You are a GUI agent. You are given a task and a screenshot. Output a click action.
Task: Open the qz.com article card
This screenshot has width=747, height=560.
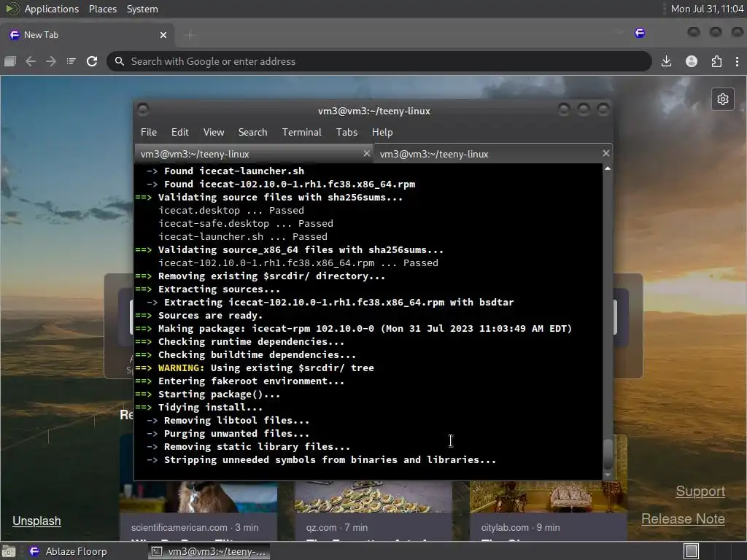(373, 511)
